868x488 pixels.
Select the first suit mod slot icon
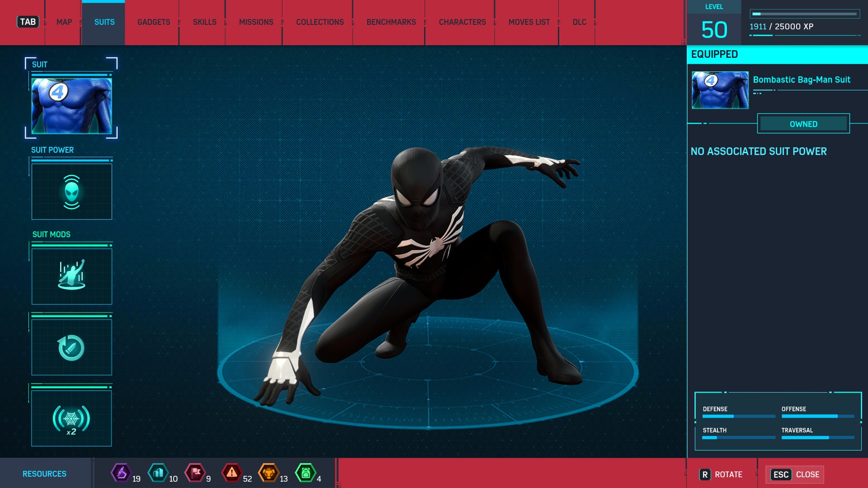pyautogui.click(x=71, y=276)
